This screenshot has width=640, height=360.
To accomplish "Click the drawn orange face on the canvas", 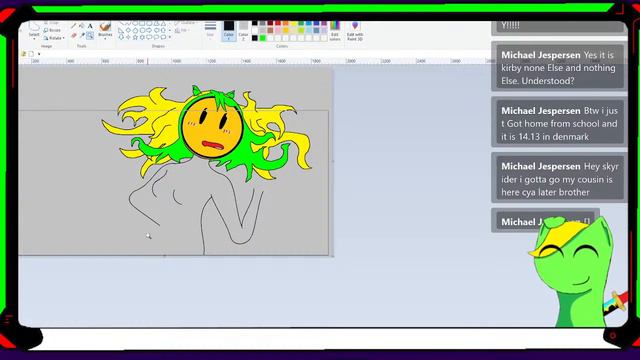I will pos(212,127).
